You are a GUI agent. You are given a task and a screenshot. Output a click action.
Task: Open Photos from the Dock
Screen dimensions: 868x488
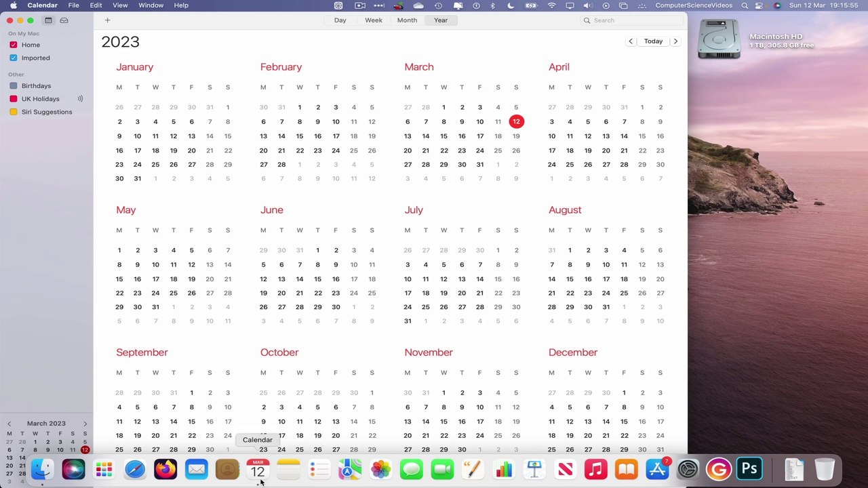tap(381, 469)
